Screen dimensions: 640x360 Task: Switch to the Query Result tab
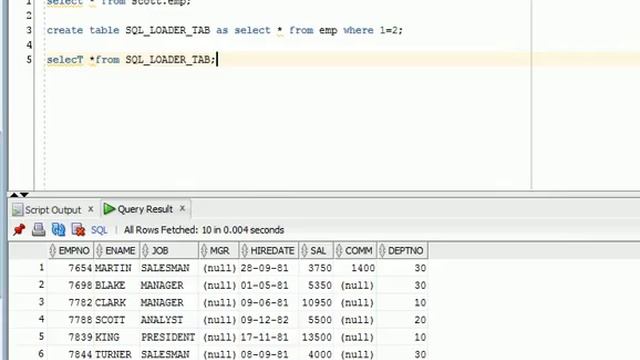tap(145, 209)
